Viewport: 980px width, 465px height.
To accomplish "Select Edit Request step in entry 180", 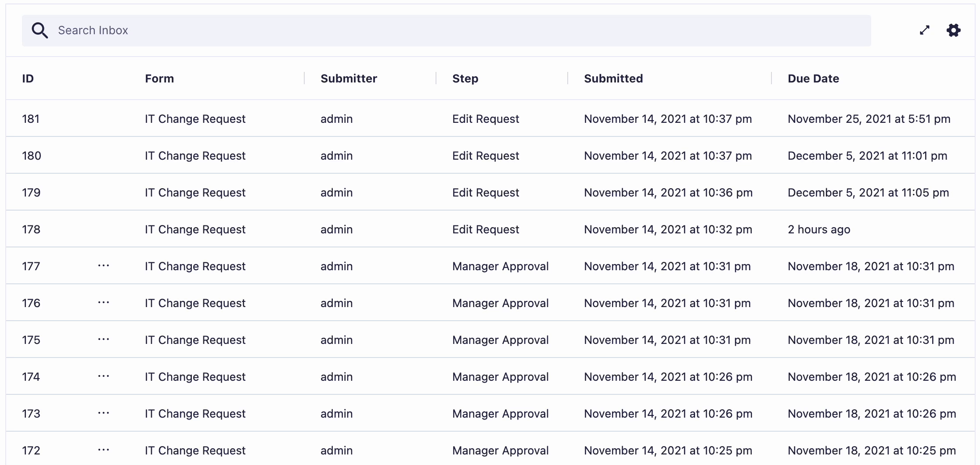I will click(x=485, y=156).
